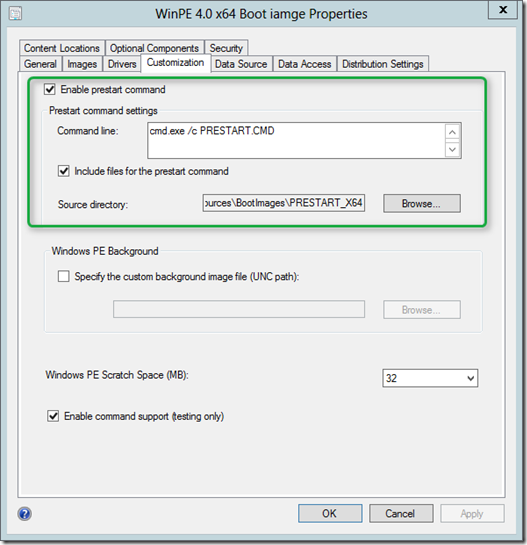This screenshot has height=545, width=527.
Task: Open the Data Source tab
Action: [x=241, y=64]
